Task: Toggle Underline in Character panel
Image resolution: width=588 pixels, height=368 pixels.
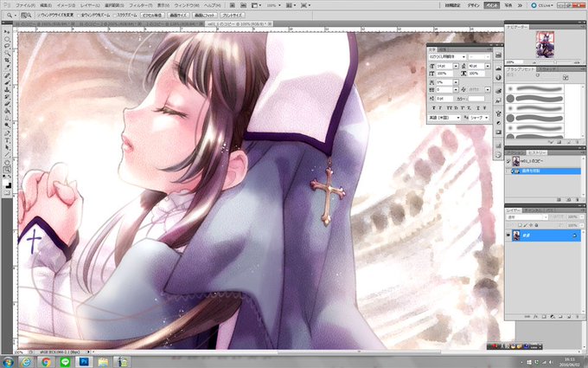Action: [x=478, y=107]
